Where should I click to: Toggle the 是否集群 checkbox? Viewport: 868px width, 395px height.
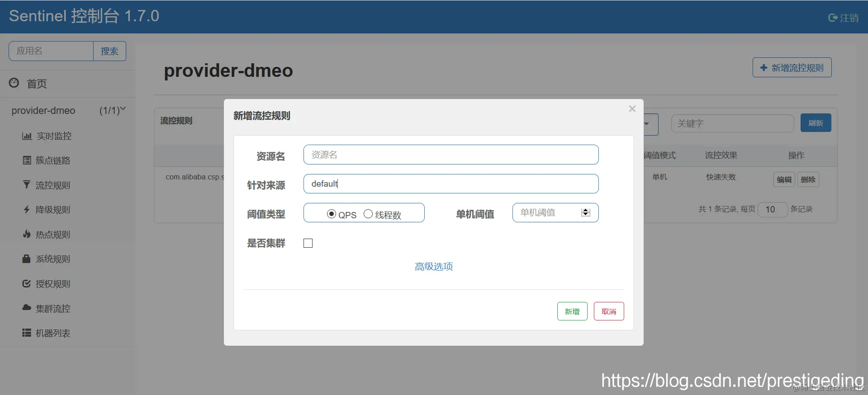pyautogui.click(x=308, y=243)
